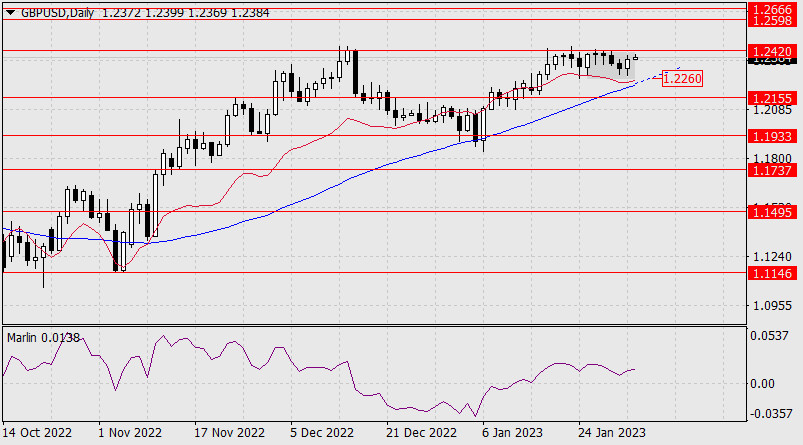The image size is (803, 445).
Task: Select the 1.1495 level label
Action: [772, 212]
